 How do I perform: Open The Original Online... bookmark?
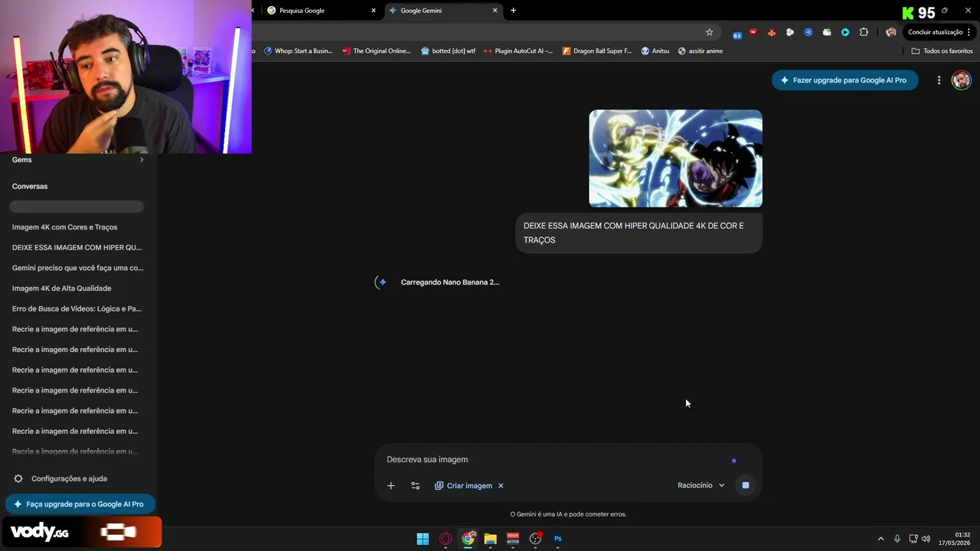376,51
